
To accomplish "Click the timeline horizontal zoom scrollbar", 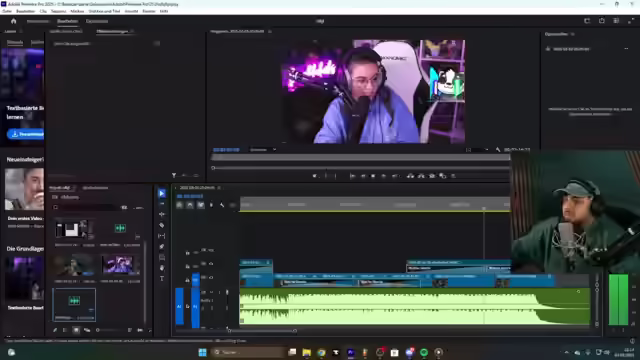I will pyautogui.click(x=262, y=331).
